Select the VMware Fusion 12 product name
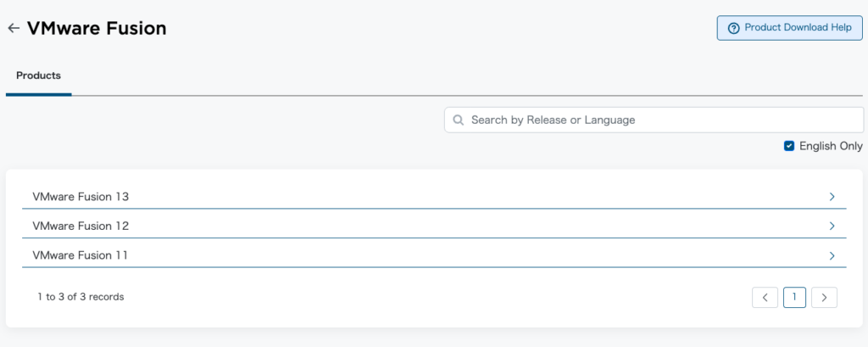The image size is (868, 347). click(81, 226)
